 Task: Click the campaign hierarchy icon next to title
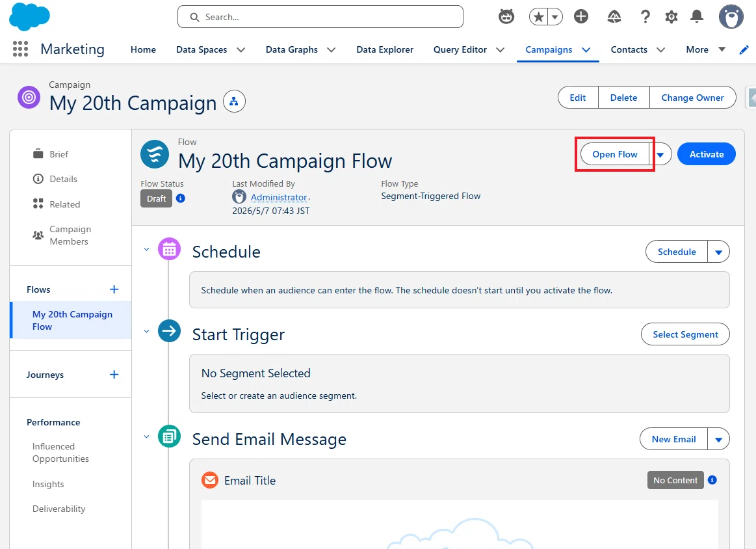234,101
